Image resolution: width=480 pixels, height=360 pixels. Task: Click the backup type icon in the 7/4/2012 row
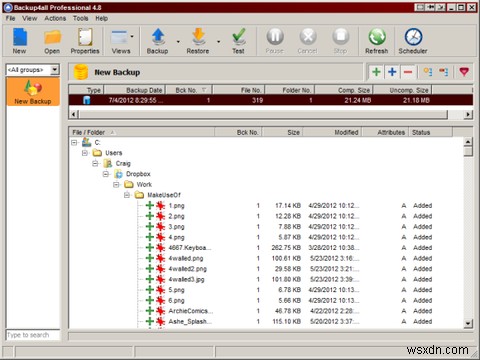(x=87, y=100)
